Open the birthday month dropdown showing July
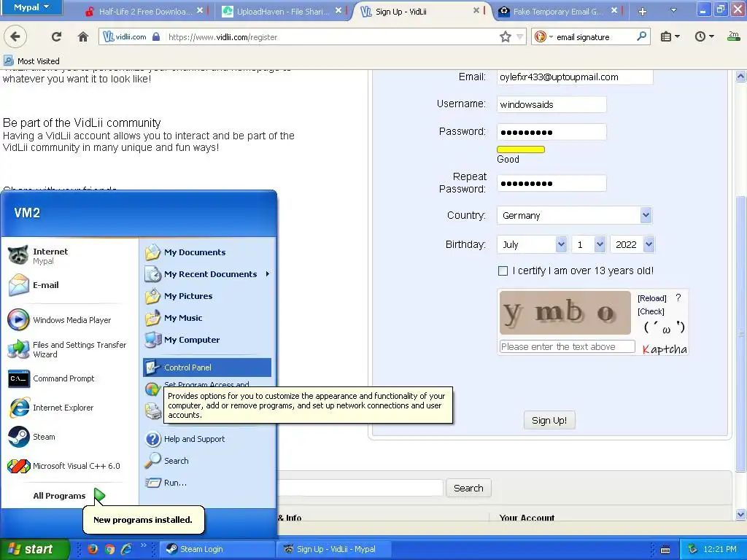The height and width of the screenshot is (560, 747). (532, 245)
